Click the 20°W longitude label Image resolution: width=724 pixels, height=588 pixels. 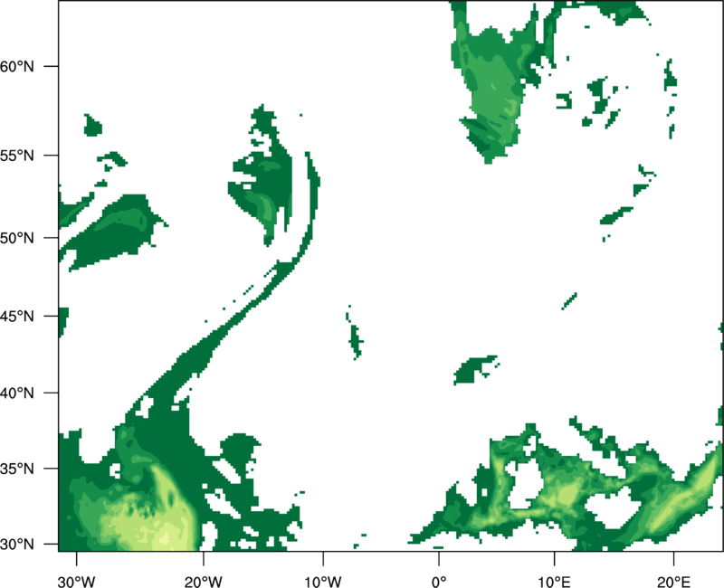pyautogui.click(x=204, y=582)
